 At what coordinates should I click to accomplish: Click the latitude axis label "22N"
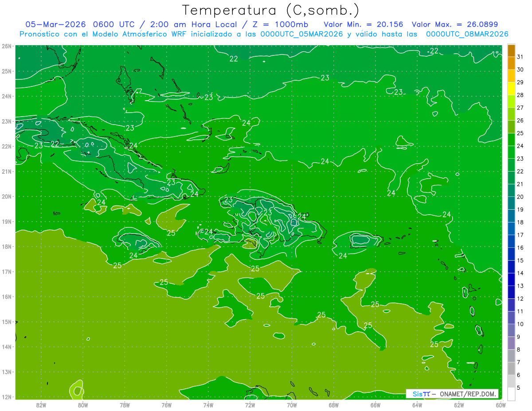point(7,146)
